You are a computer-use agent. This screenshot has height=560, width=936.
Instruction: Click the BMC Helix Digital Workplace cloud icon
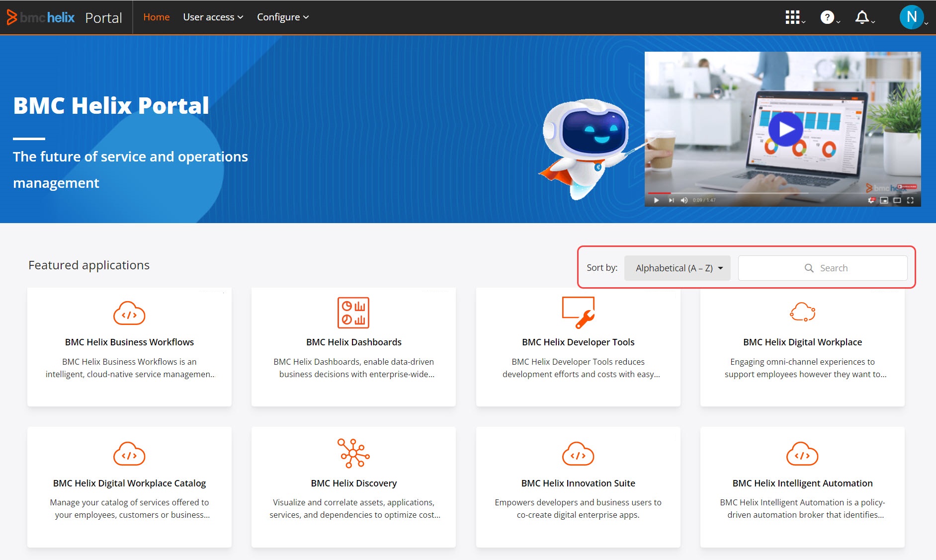(x=802, y=313)
